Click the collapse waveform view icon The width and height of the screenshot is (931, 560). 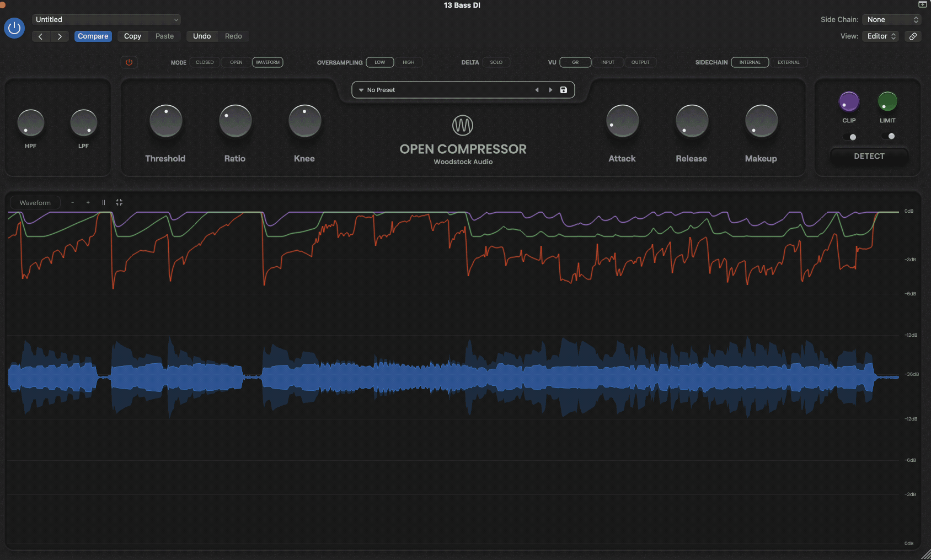pos(119,203)
